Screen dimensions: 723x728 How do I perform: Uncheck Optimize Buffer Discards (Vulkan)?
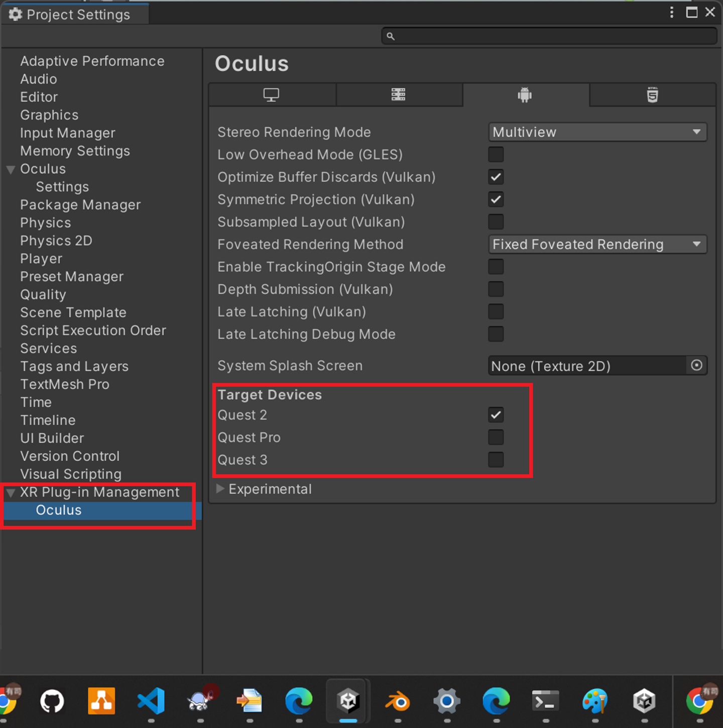[496, 177]
